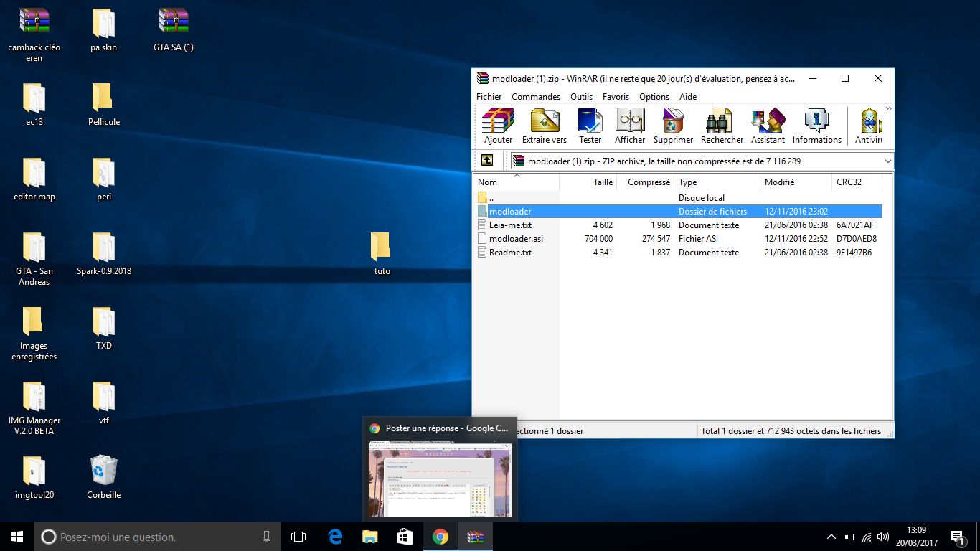The height and width of the screenshot is (551, 980).
Task: Click the CRC32 value 9F1497B6
Action: coord(854,253)
